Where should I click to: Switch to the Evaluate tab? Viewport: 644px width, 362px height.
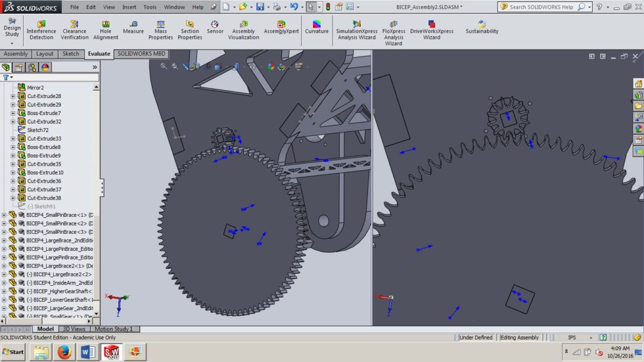pos(99,54)
